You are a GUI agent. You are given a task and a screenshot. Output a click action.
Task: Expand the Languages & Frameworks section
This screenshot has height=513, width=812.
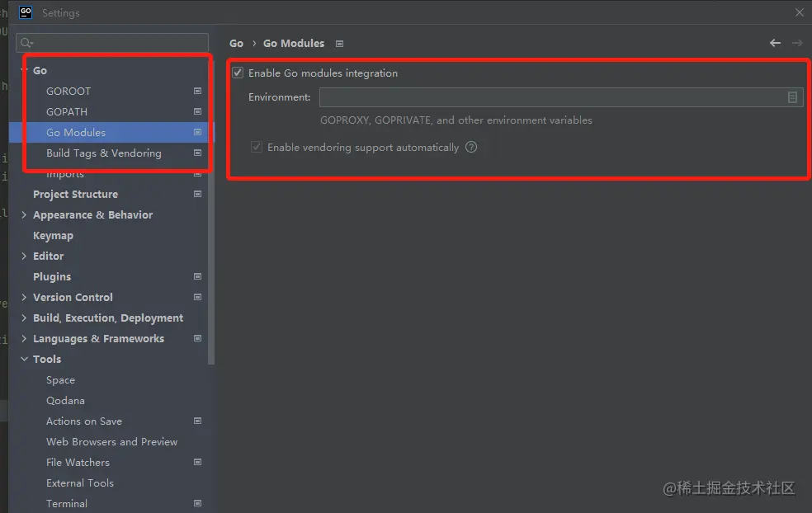pyautogui.click(x=24, y=338)
